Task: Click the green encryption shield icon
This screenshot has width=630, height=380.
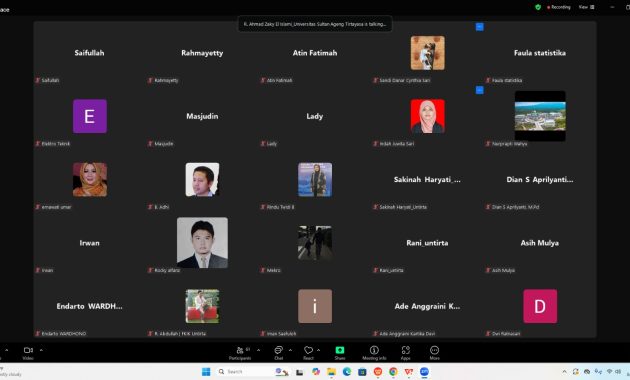Action: click(x=538, y=7)
